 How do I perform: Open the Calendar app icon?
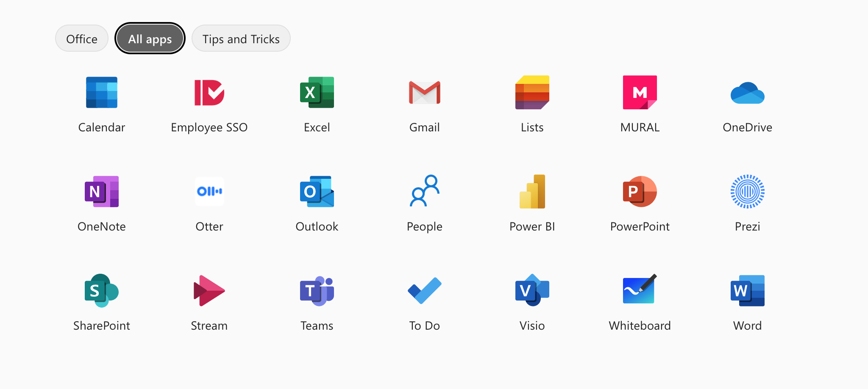tap(102, 92)
